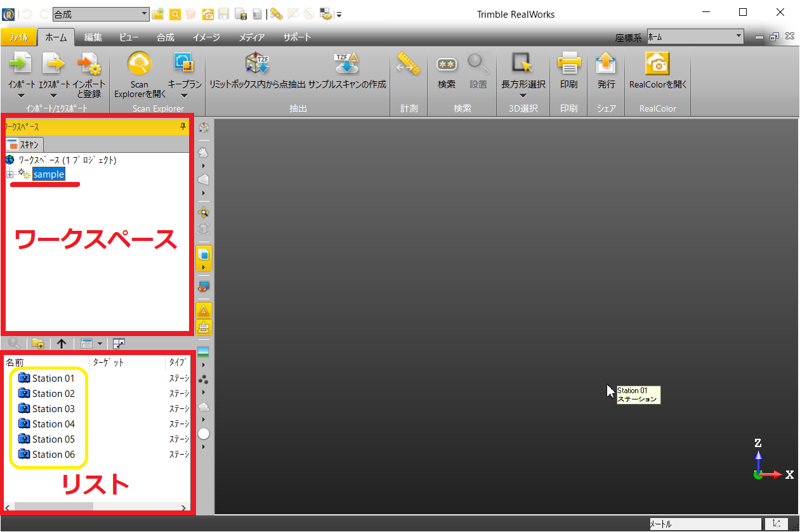
Task: Click the open folder icon in quick access toolbar
Action: pos(159,14)
